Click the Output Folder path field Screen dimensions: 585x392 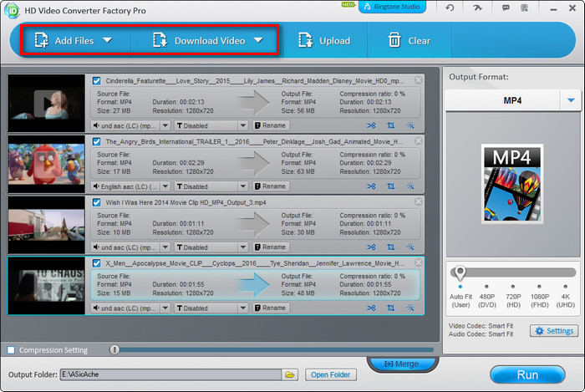click(x=170, y=374)
